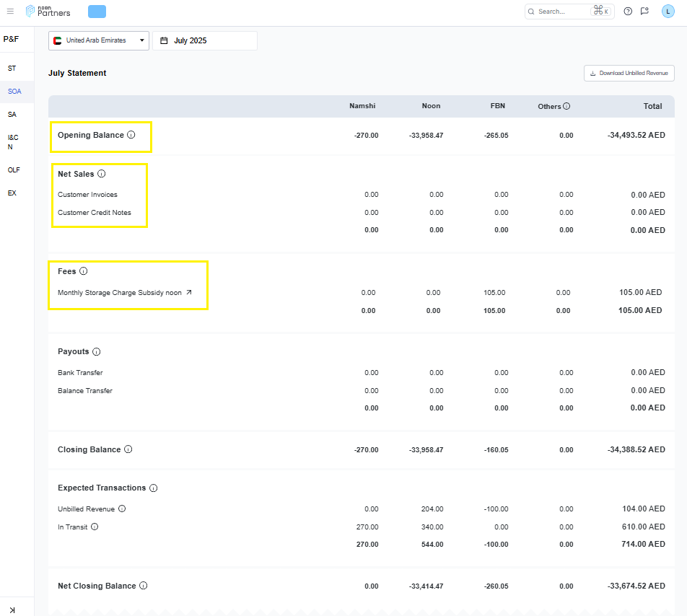The image size is (687, 616).
Task: Click the Bank Transfer row label
Action: coord(80,373)
